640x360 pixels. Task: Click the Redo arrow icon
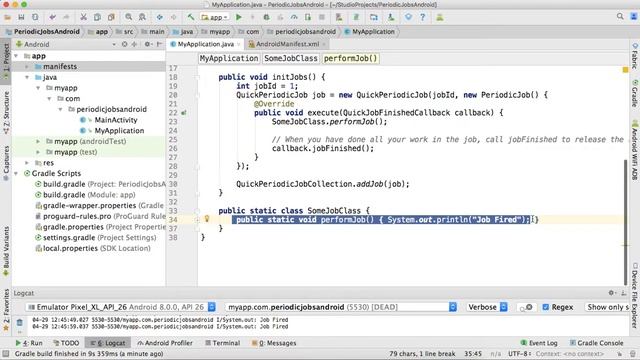[66, 17]
